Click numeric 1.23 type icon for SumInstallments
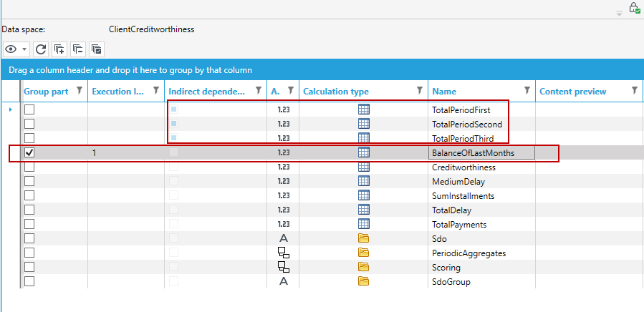 [284, 196]
